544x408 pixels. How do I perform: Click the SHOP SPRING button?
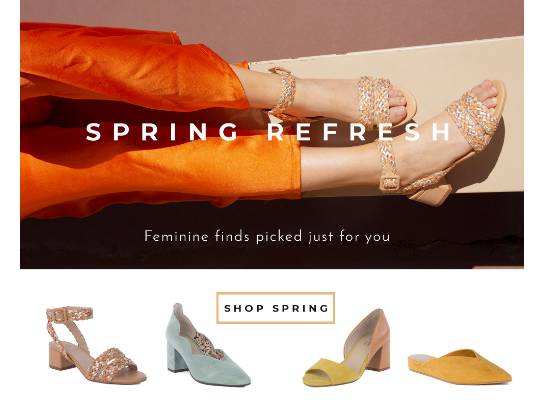(275, 308)
